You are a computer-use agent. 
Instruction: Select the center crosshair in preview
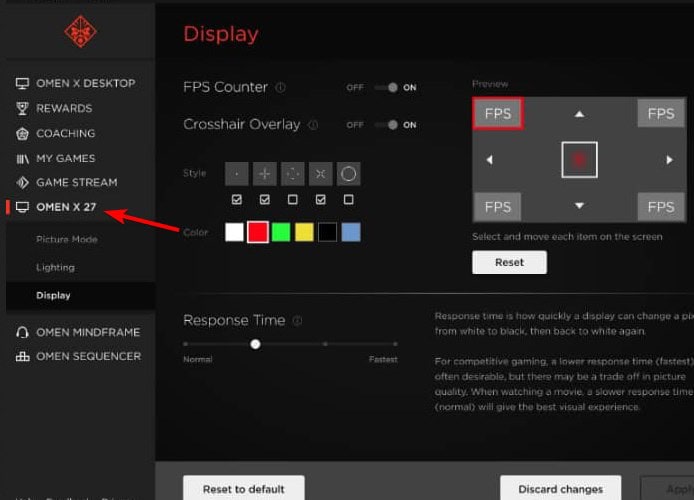579,160
